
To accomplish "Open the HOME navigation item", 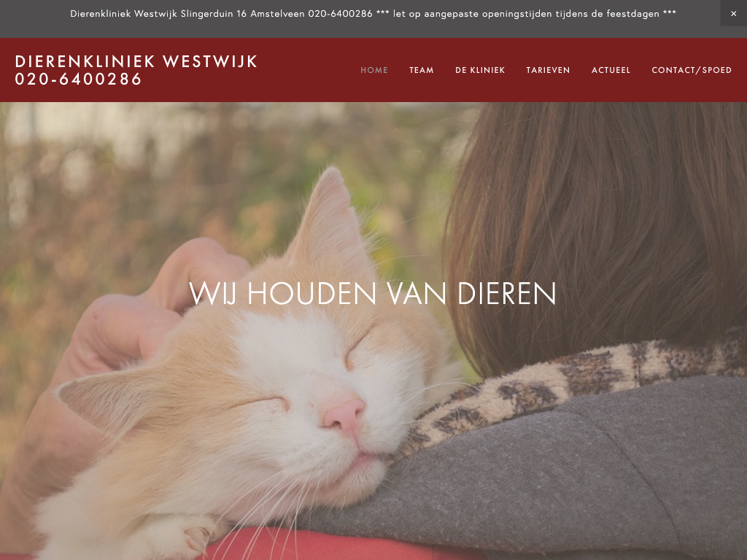I will coord(374,70).
